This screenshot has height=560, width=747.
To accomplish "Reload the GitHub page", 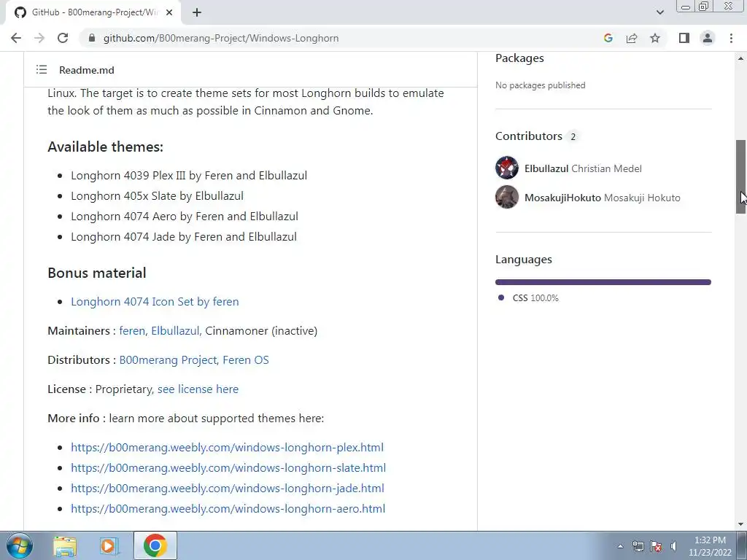I will click(x=63, y=38).
